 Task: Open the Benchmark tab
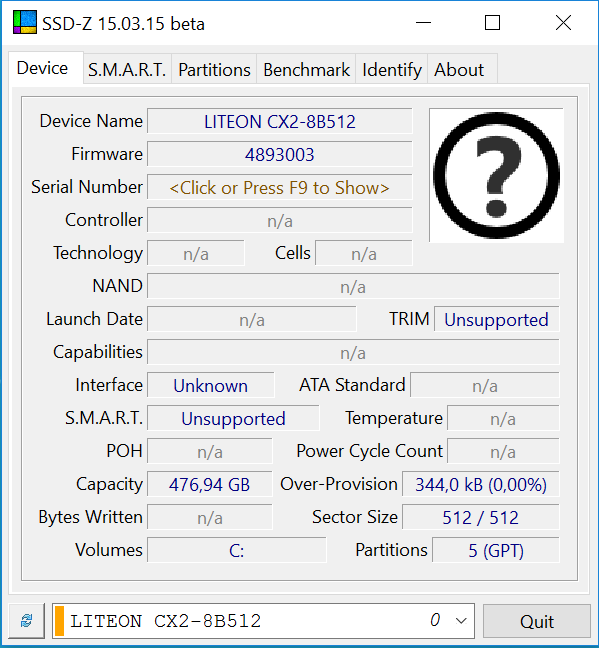point(306,69)
